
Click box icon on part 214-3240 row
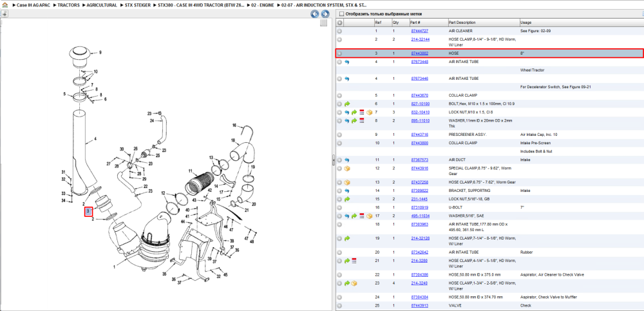pos(354,283)
